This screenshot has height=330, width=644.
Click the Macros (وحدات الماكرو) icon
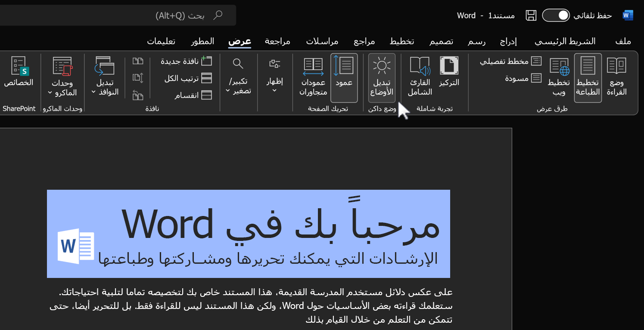(63, 66)
